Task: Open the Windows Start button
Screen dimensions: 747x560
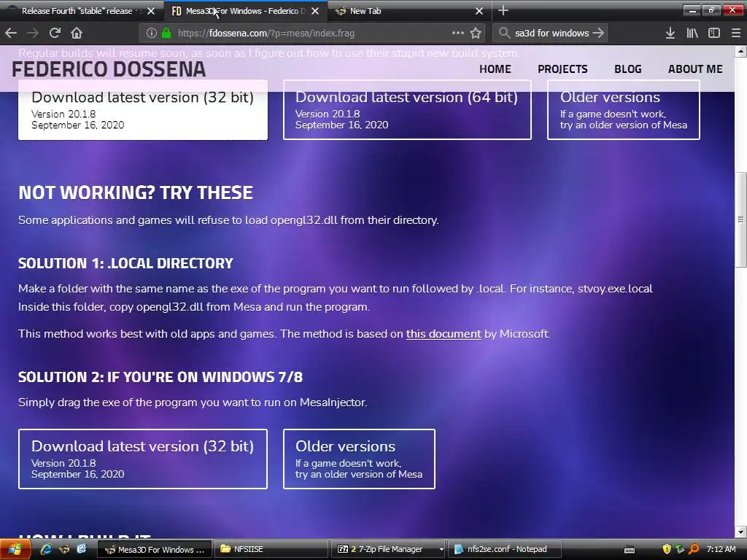Action: [15, 550]
